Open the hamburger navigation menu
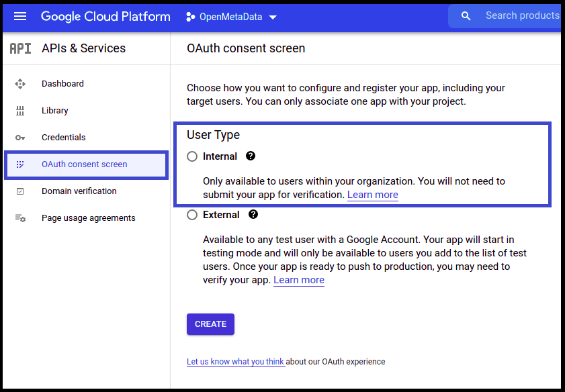 coord(20,17)
